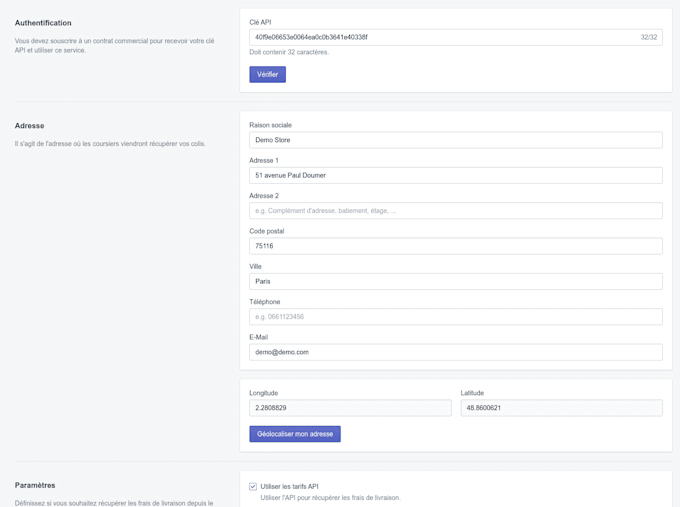Click the Raison sociale field containing Demo Store
680x507 pixels.
click(x=455, y=140)
